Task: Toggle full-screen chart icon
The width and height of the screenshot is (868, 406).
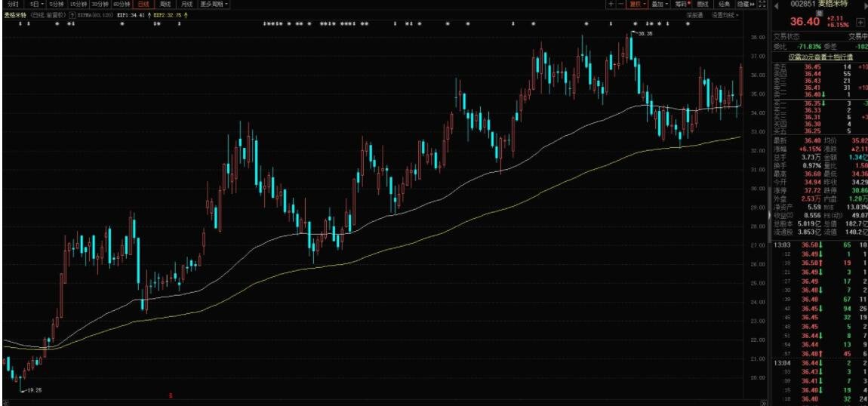Action: (762, 4)
